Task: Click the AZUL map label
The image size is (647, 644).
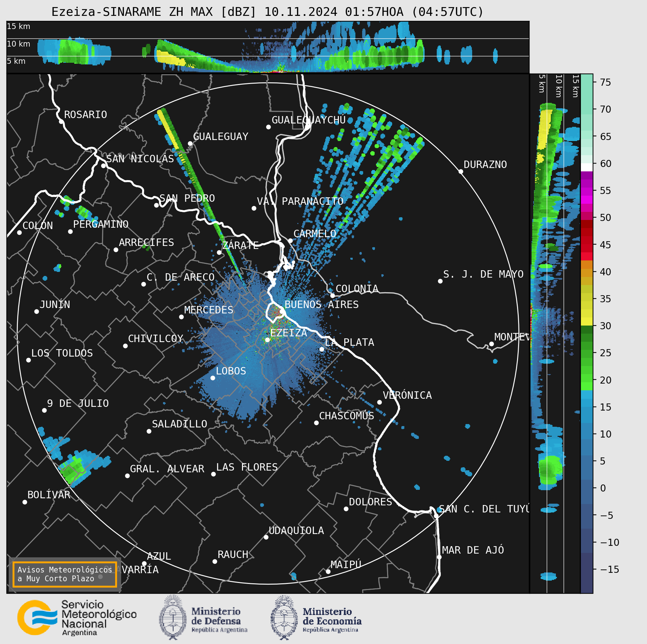Action: (159, 556)
